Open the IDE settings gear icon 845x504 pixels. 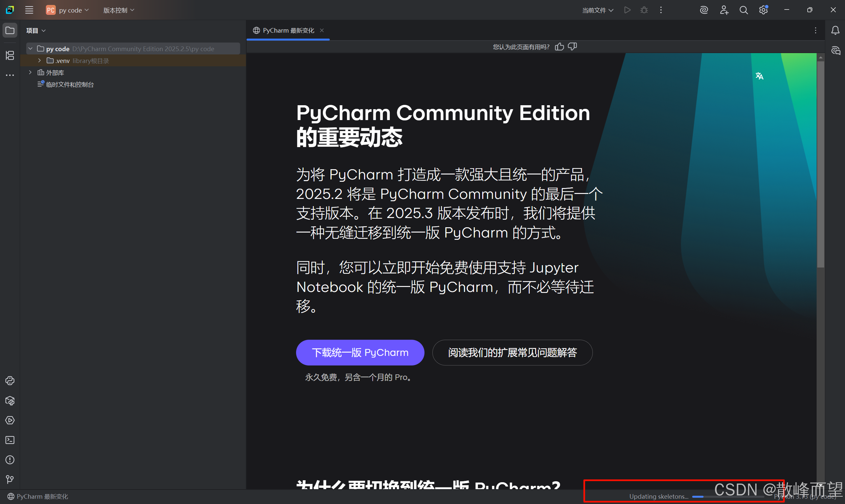pyautogui.click(x=763, y=10)
